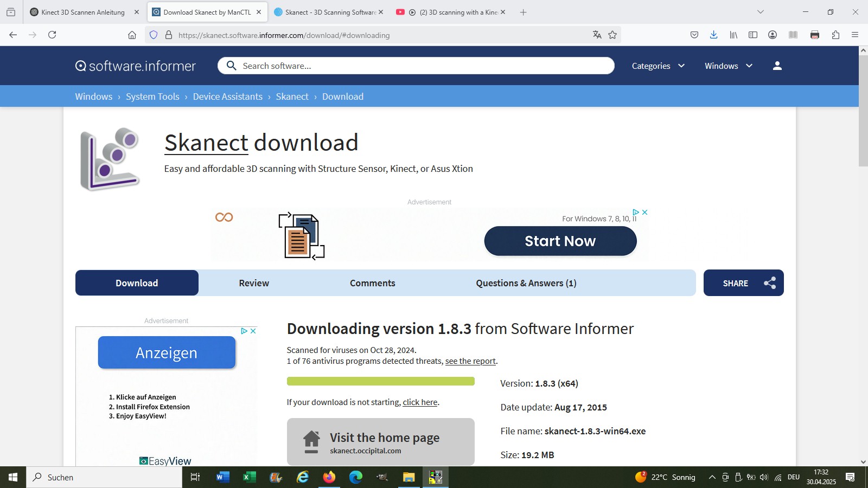Open the Skanect title link

click(x=206, y=143)
